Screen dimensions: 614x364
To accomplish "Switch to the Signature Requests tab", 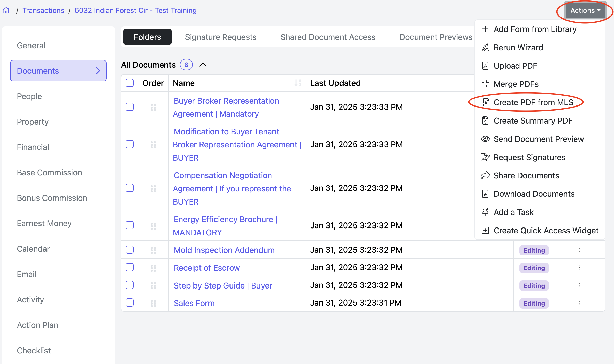I will tap(220, 37).
